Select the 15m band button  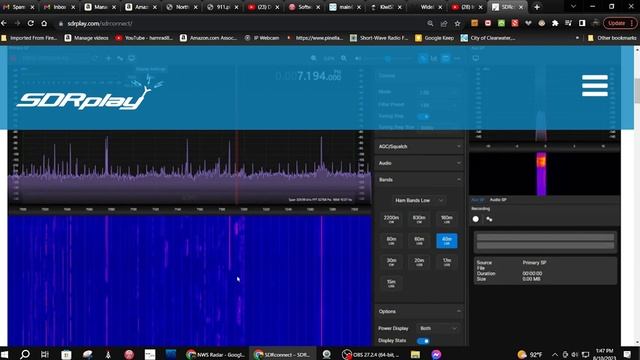tap(391, 283)
